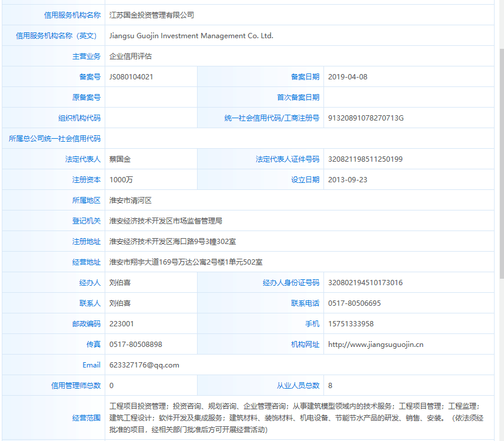Click registered capital value 1000万
504x441 pixels.
121,180
